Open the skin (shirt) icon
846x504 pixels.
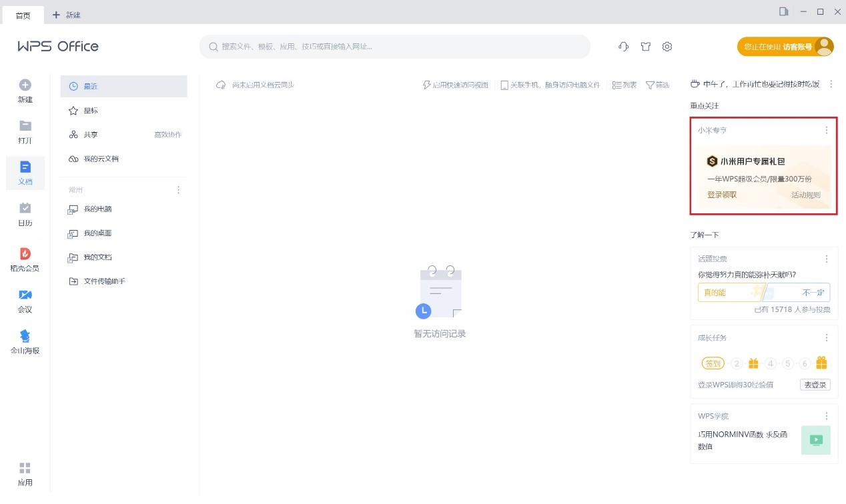pos(645,47)
